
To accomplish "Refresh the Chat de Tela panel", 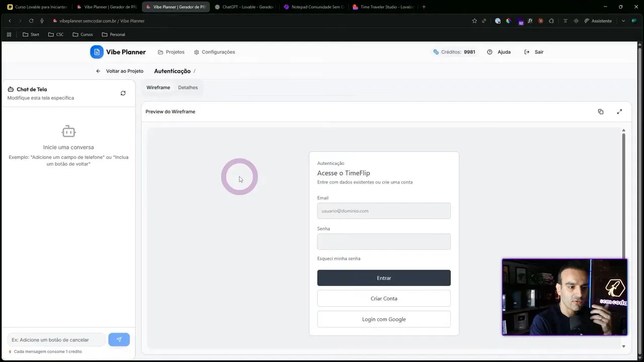I will (x=123, y=93).
